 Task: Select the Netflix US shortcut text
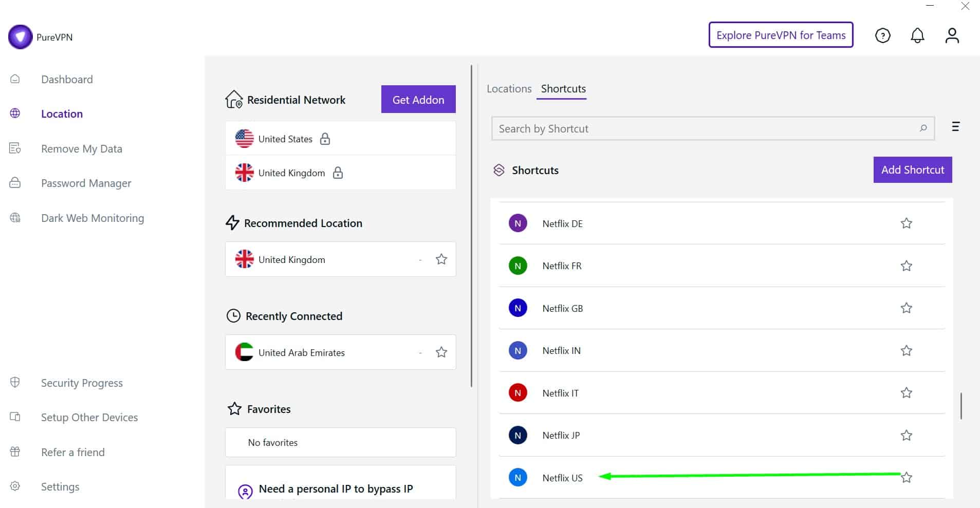(562, 478)
